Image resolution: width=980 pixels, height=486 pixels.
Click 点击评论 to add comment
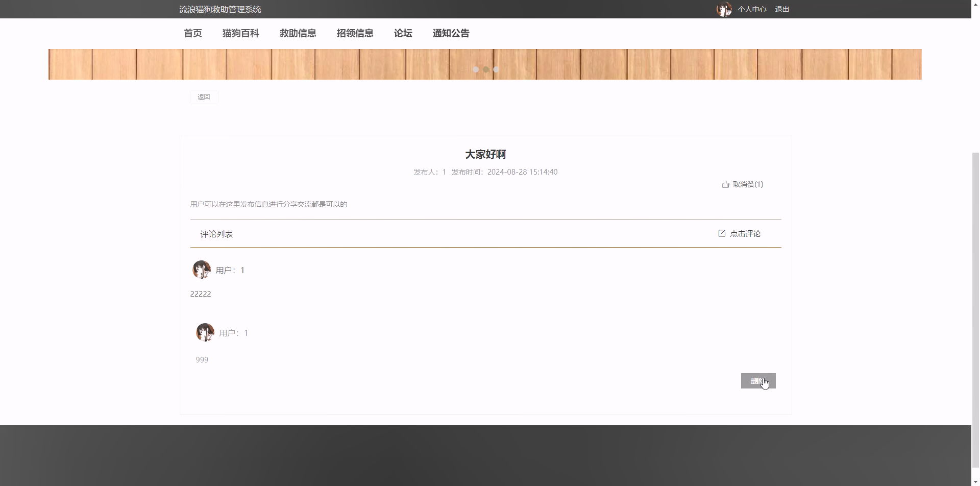point(745,233)
